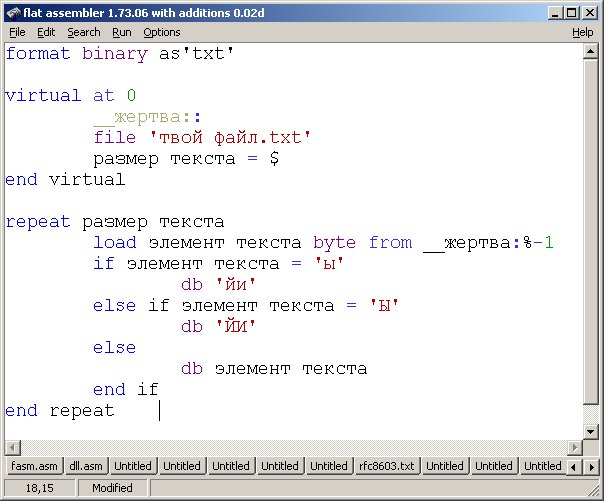The width and height of the screenshot is (604, 501).
Task: Click the tab strip scroll-right arrow
Action: pos(591,467)
